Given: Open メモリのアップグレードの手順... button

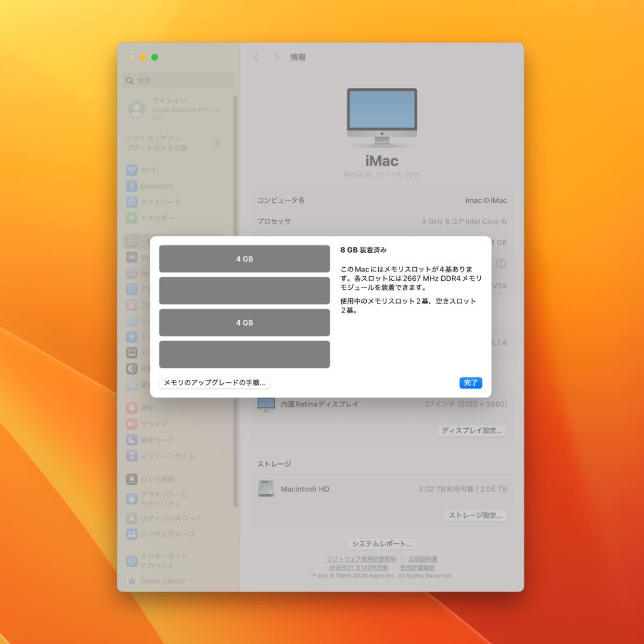Looking at the screenshot, I should pyautogui.click(x=215, y=382).
